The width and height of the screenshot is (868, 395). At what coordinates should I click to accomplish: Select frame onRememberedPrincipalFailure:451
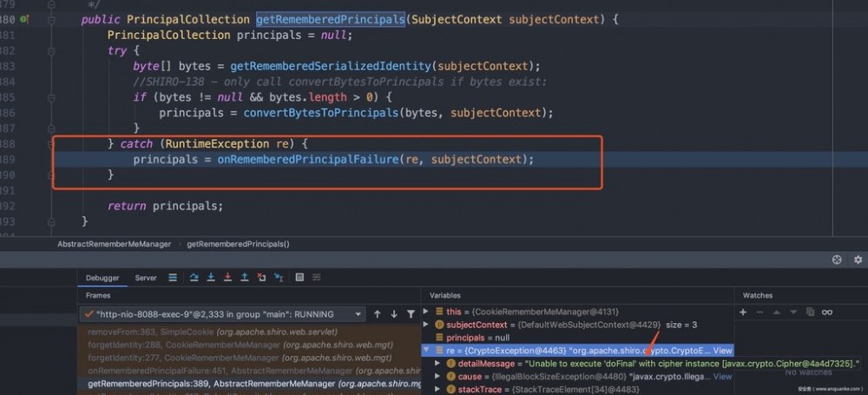[249, 371]
